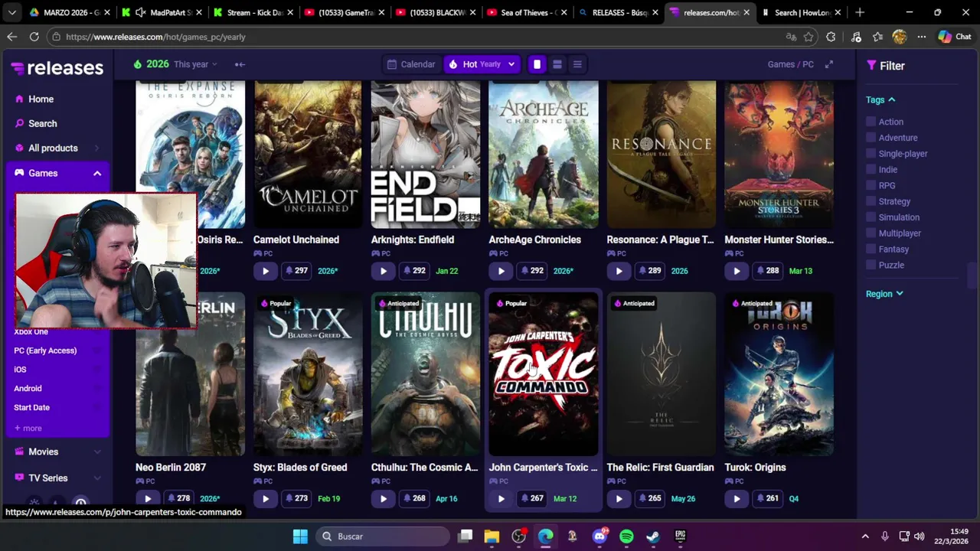Show more platforms in sidebar
This screenshot has width=980, height=551.
tap(28, 429)
